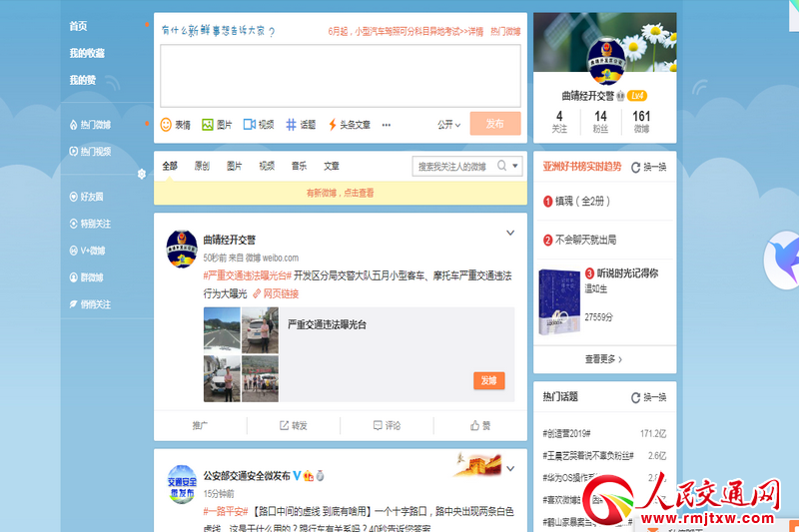Click the sidebar settings gear icon
The height and width of the screenshot is (532, 799).
pyautogui.click(x=142, y=174)
